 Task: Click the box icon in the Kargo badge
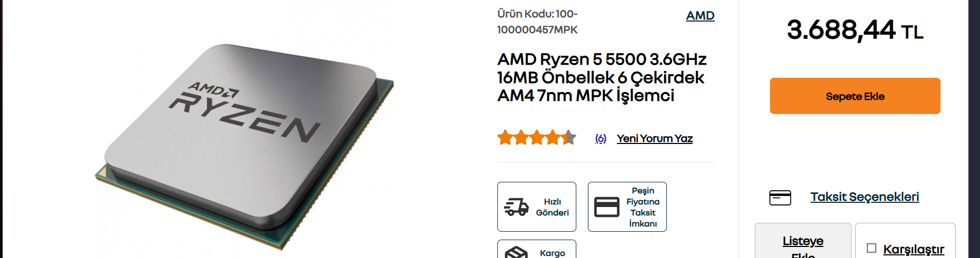point(516,252)
